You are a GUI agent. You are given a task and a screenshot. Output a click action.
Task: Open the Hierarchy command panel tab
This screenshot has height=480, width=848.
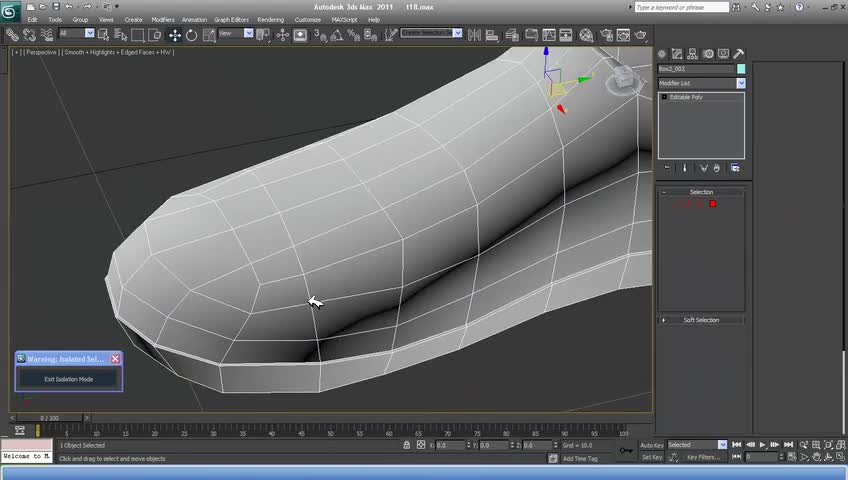tap(692, 54)
